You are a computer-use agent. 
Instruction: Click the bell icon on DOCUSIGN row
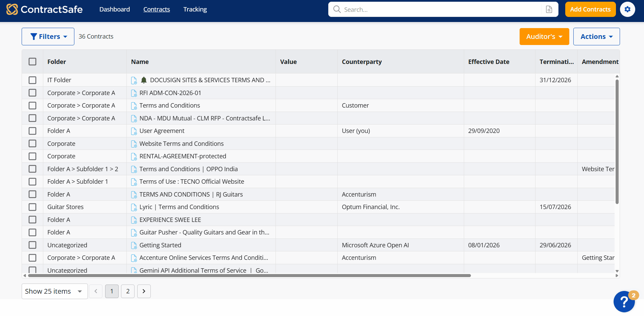144,80
